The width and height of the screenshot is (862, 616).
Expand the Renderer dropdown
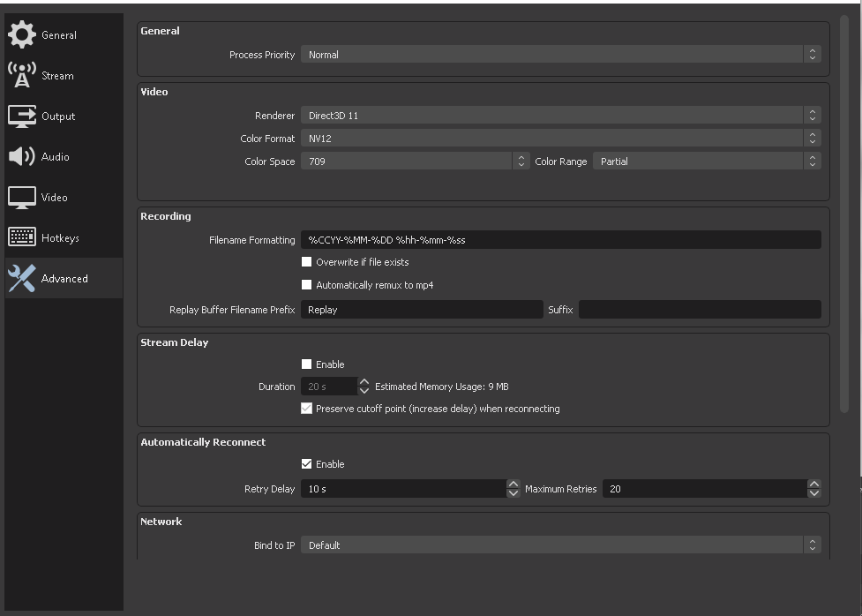pyautogui.click(x=560, y=116)
